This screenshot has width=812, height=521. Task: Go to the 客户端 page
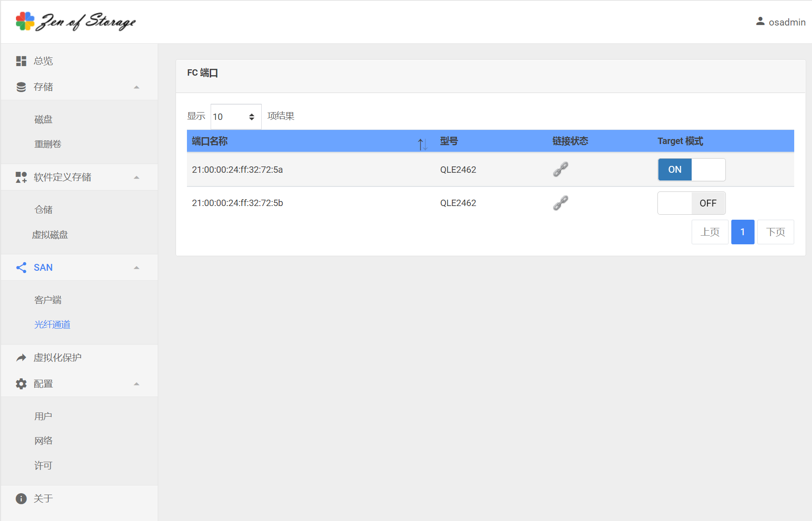tap(48, 300)
